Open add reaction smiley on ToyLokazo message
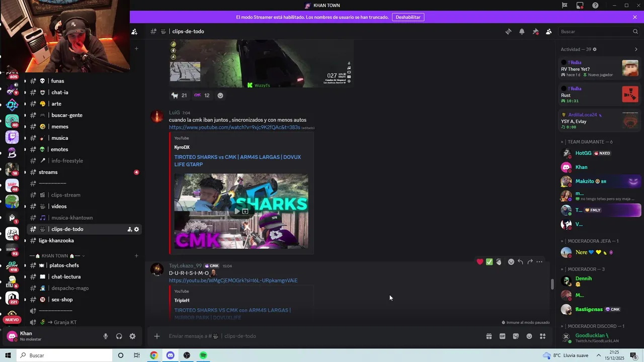 point(511,261)
